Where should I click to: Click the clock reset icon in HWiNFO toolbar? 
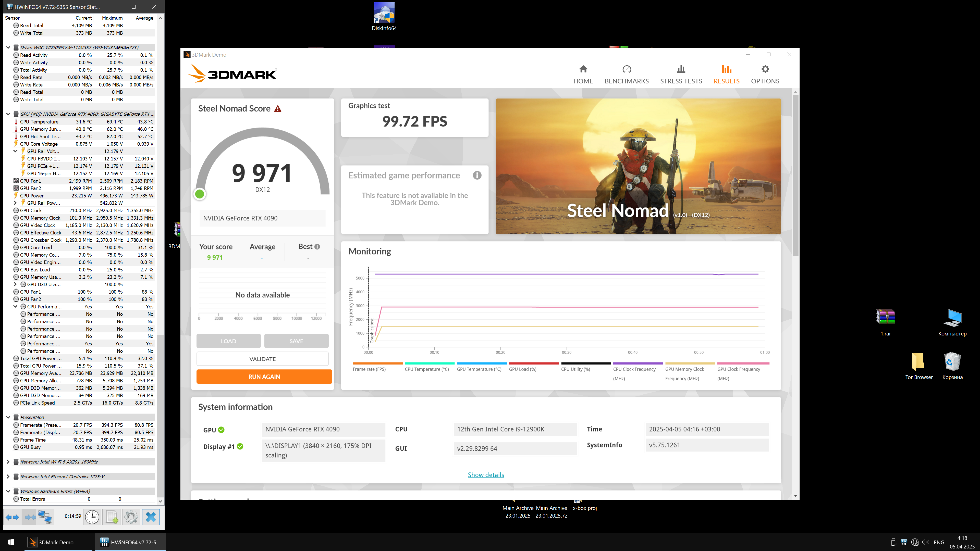[92, 517]
